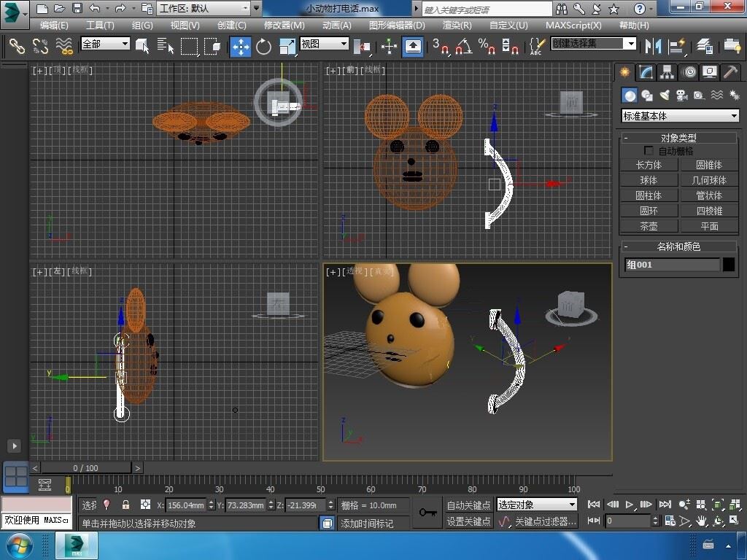This screenshot has width=747, height=560.
Task: Toggle the 3D Snaps icon
Action: tap(441, 46)
